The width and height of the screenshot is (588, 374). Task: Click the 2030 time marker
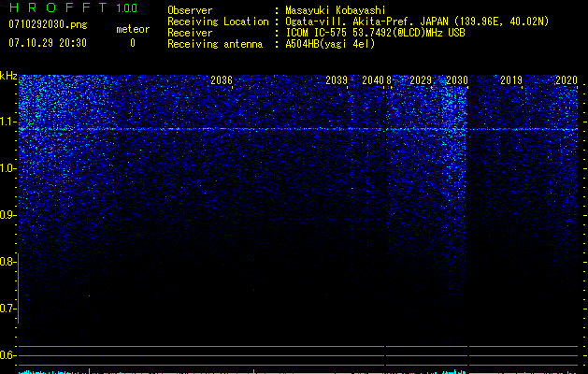coord(457,80)
